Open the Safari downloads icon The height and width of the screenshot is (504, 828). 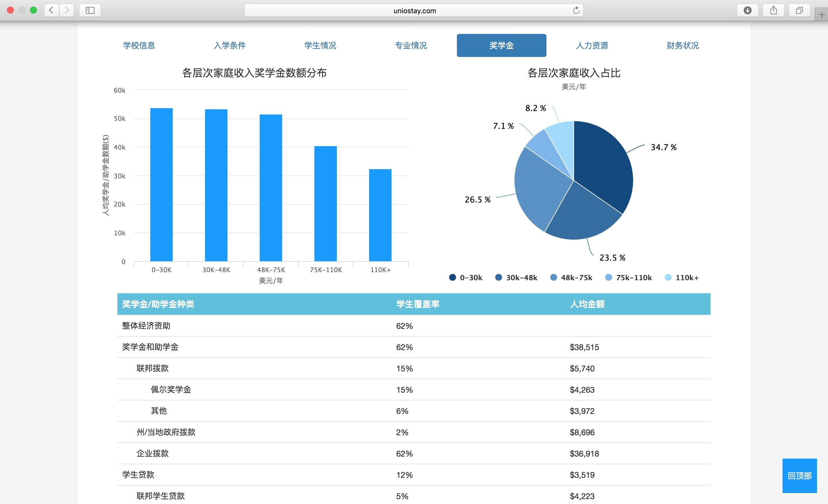pos(747,10)
